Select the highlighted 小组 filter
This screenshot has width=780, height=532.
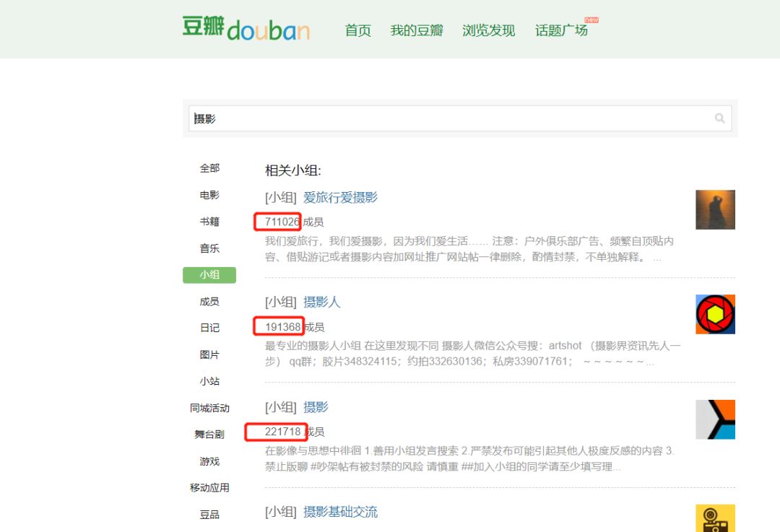coord(209,275)
